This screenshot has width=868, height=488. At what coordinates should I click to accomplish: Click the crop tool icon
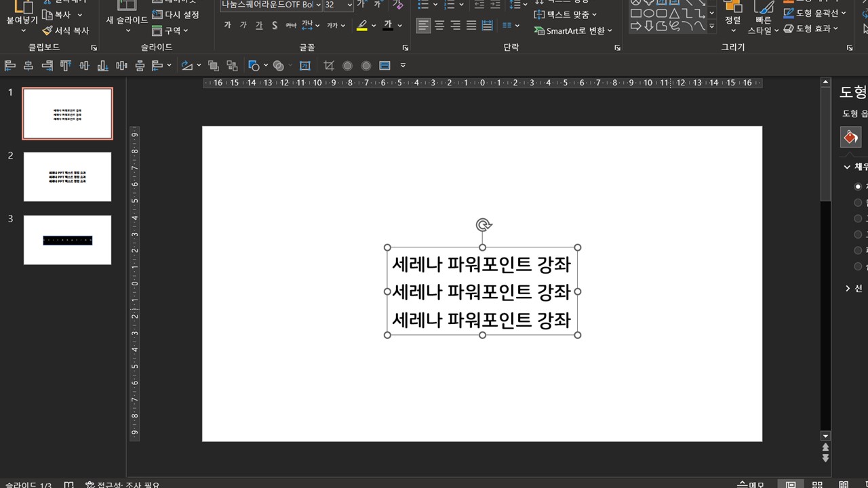[x=329, y=66]
